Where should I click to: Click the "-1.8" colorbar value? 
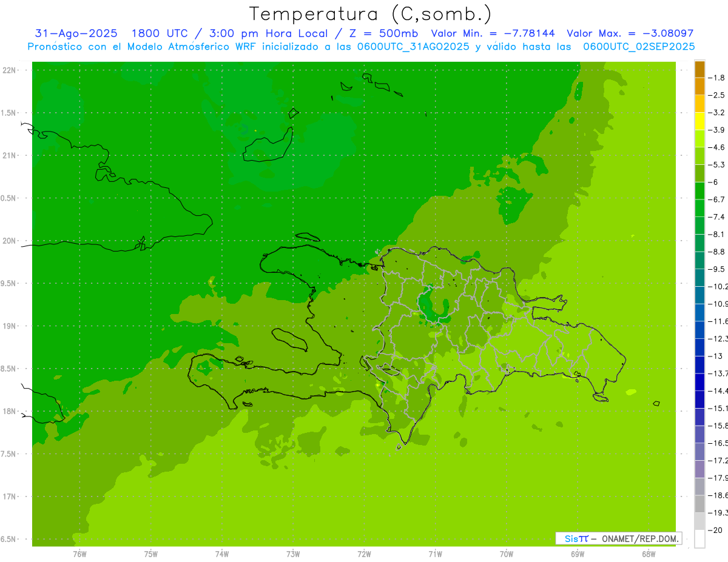pos(717,78)
